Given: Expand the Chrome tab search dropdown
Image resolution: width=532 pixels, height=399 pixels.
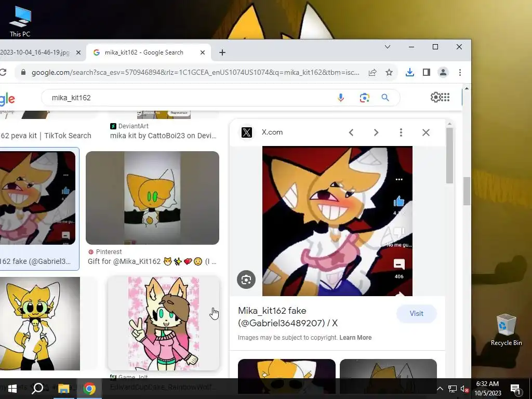Looking at the screenshot, I should 388,47.
